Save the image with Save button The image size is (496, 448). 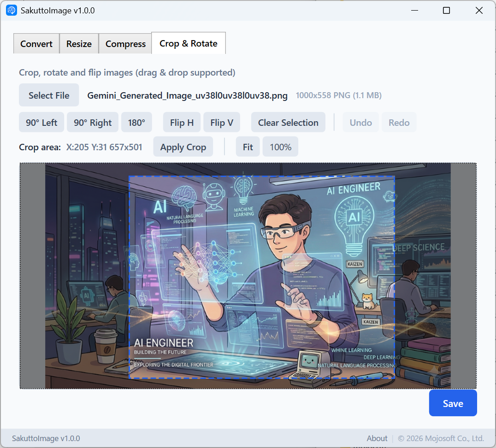(453, 403)
